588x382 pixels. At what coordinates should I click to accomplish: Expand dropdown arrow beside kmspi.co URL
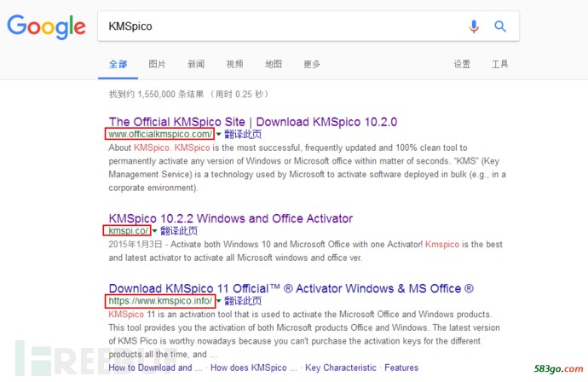pyautogui.click(x=154, y=230)
